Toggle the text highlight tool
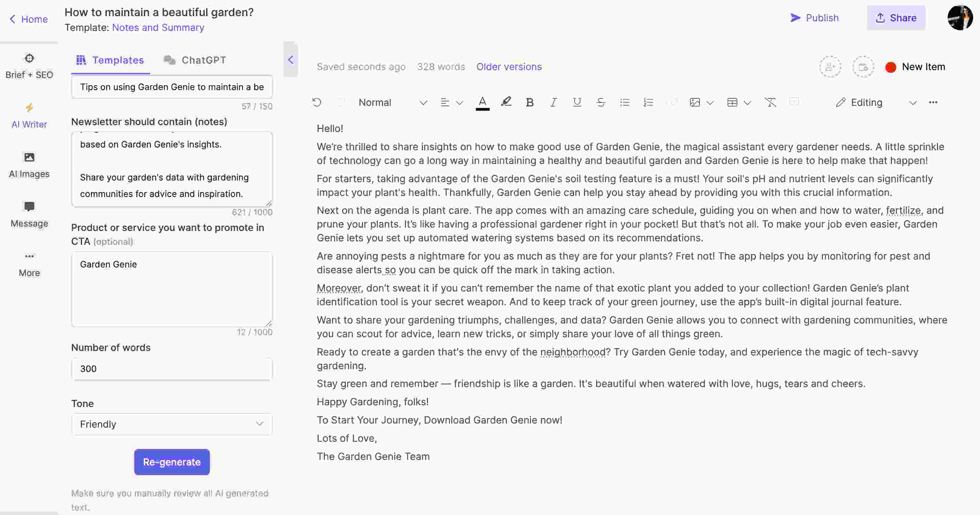The image size is (980, 515). (x=505, y=102)
